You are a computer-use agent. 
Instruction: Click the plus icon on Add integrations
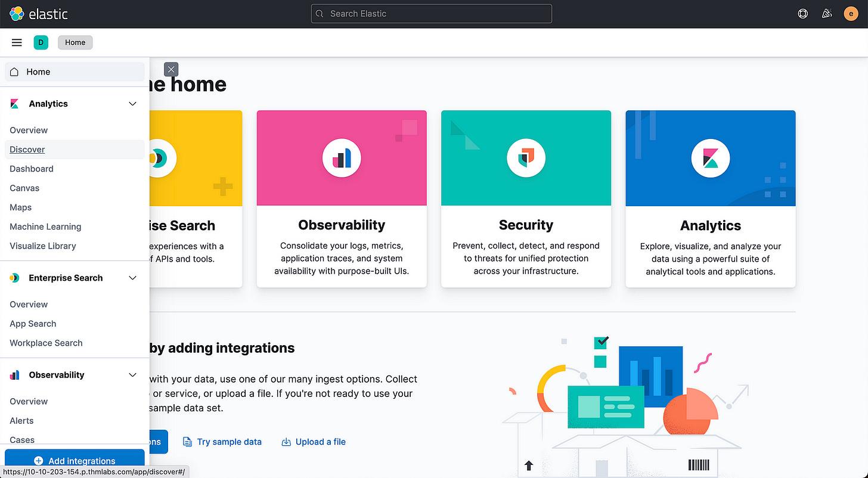coord(39,461)
